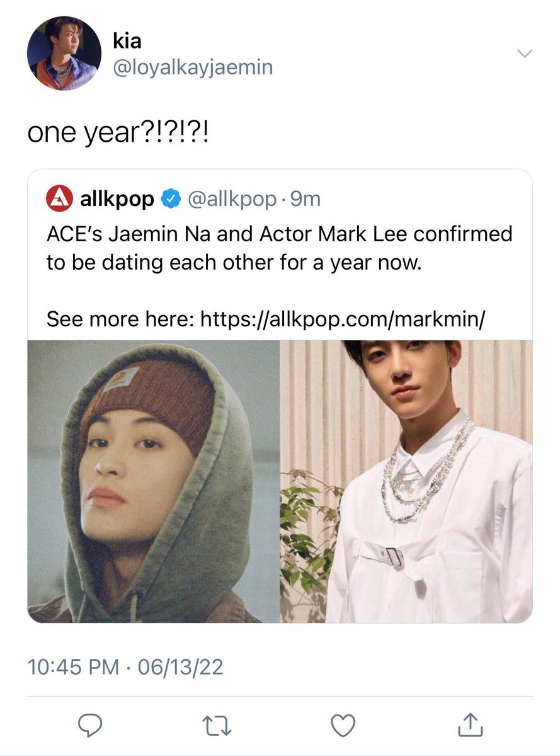
Task: Open timestamp 10:45 PM · 06/13/22
Action: click(x=125, y=667)
